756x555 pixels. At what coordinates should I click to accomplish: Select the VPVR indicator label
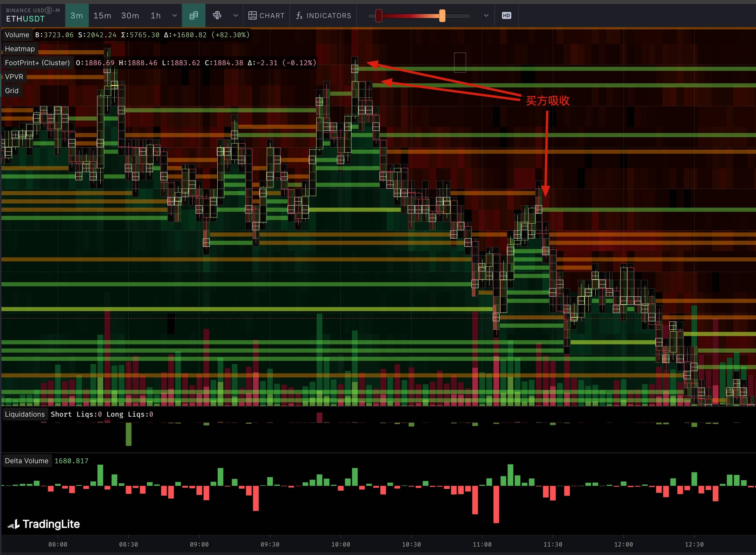[14, 77]
